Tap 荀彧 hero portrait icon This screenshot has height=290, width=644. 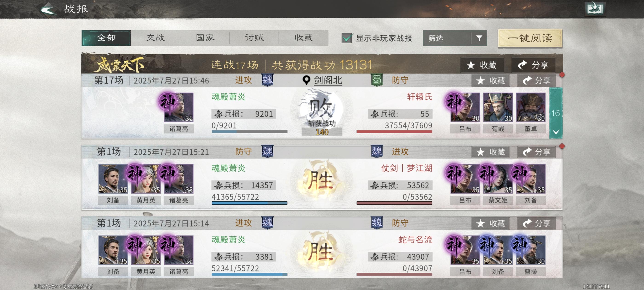498,107
